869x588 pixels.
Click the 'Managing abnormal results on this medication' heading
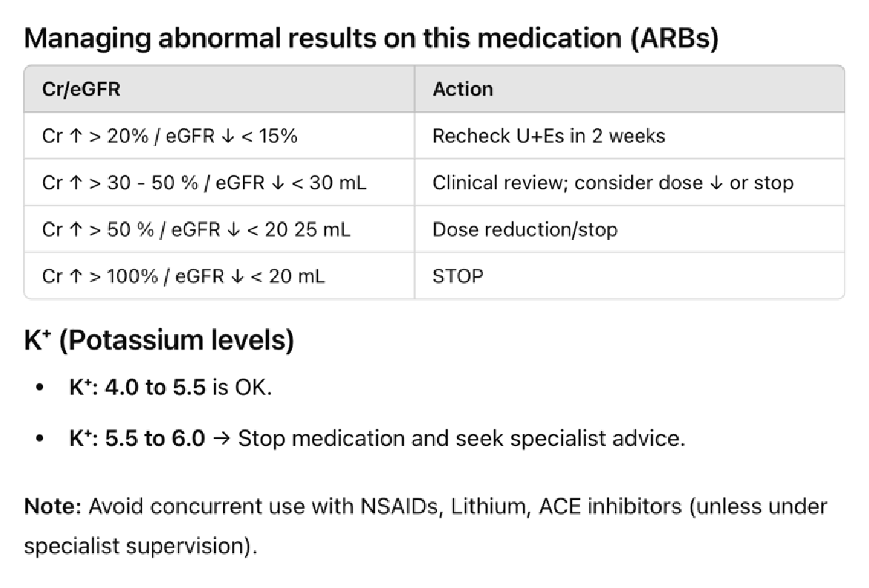[x=370, y=39]
